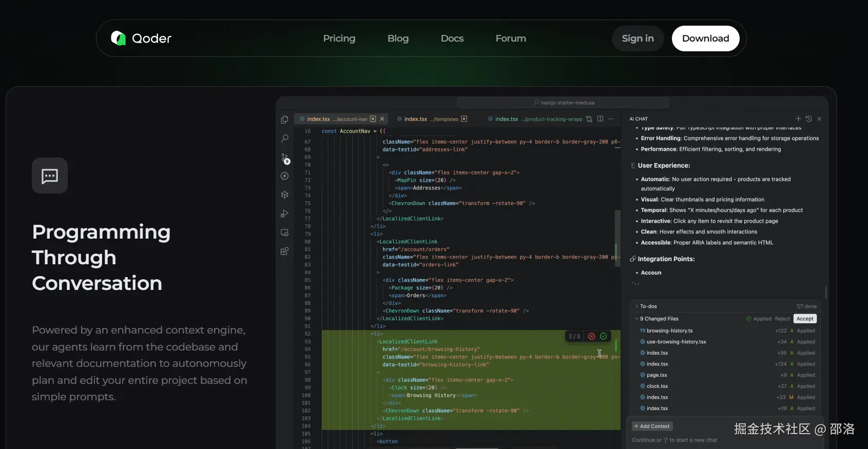Expand the To-dos section
Viewport: 868px width, 449px height.
637,306
